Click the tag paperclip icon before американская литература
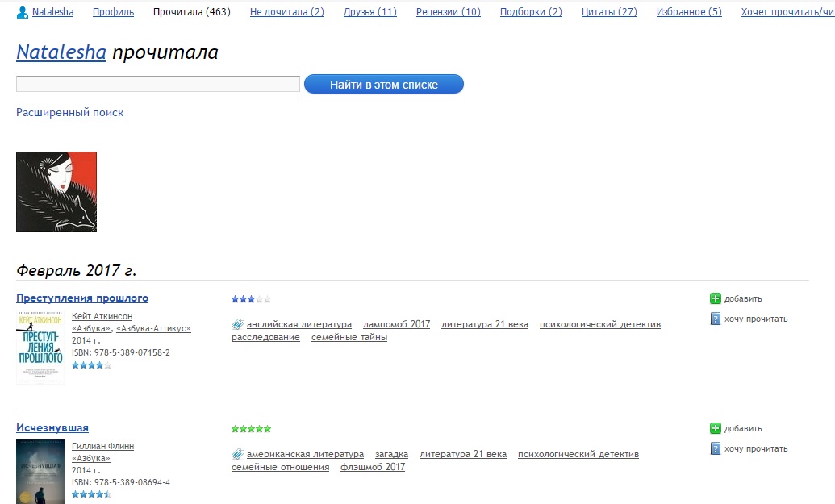 pyautogui.click(x=237, y=454)
